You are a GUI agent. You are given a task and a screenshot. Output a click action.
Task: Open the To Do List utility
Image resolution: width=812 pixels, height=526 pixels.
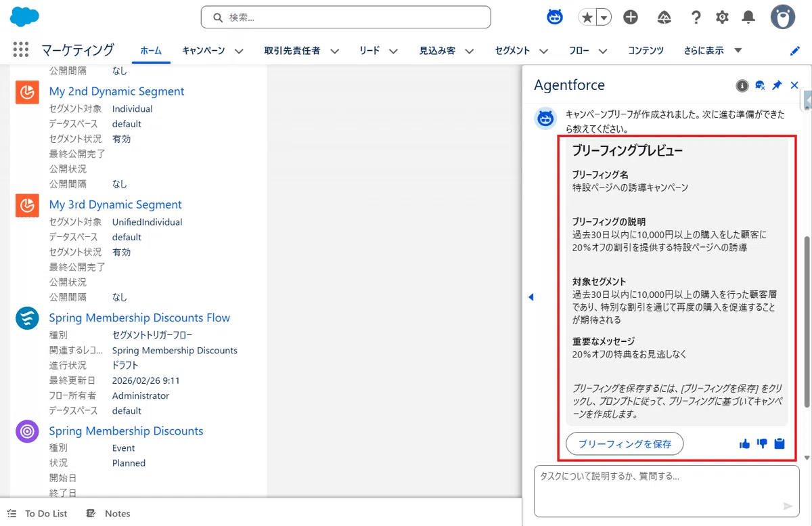pyautogui.click(x=37, y=513)
